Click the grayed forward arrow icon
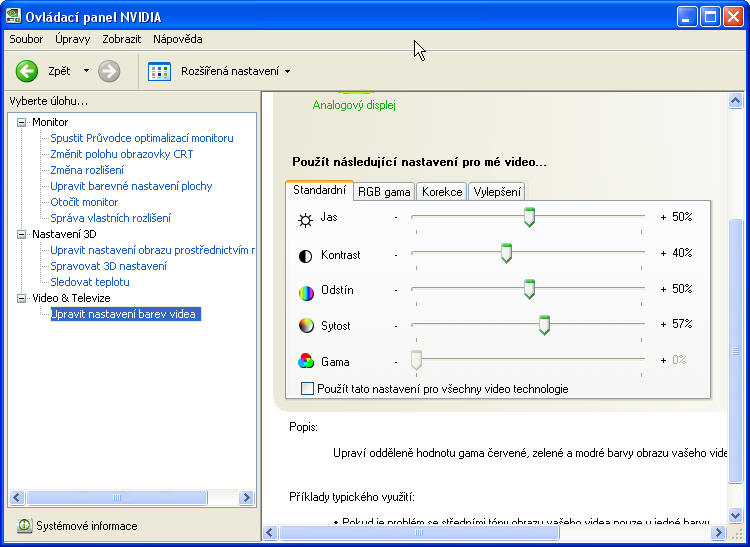Image resolution: width=750 pixels, height=547 pixels. (109, 71)
